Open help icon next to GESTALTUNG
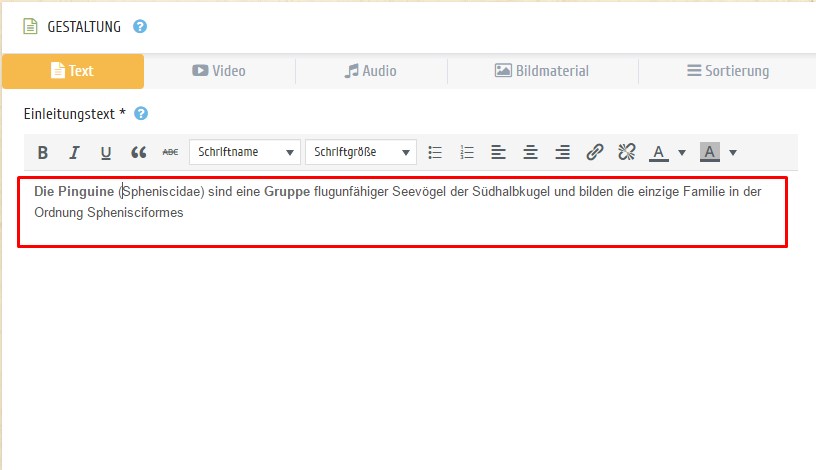 (140, 27)
